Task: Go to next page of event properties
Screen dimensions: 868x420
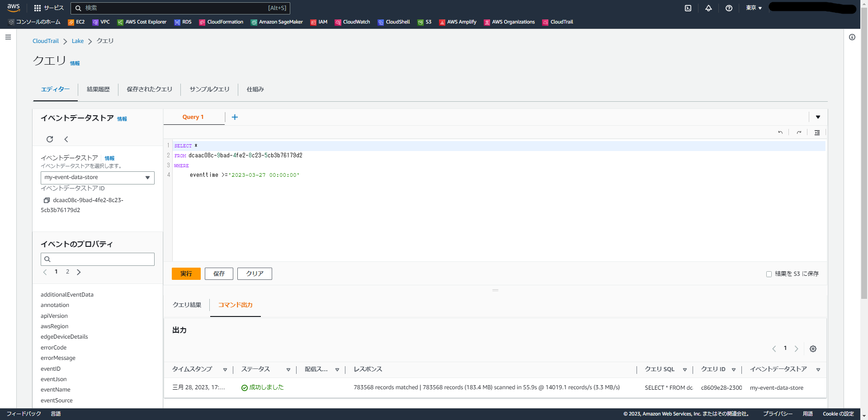Action: (79, 272)
